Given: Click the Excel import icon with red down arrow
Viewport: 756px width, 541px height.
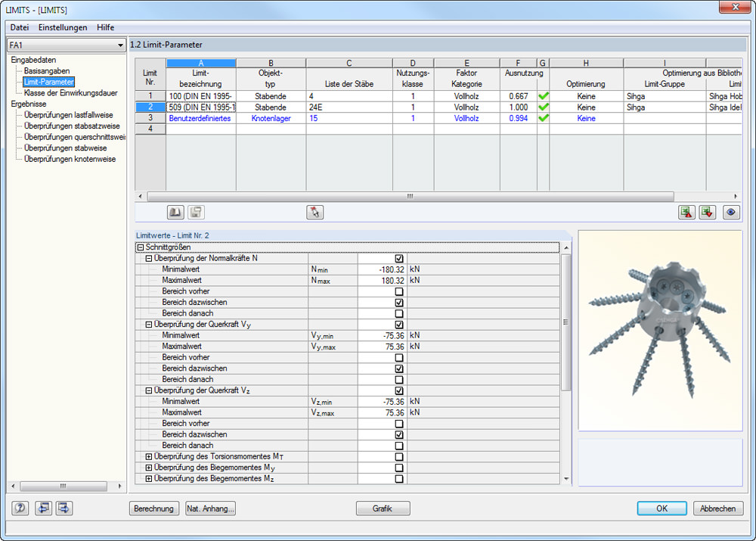Looking at the screenshot, I should [708, 213].
